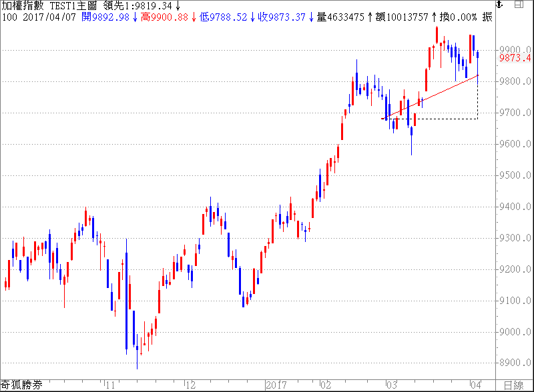Click the red 9873.4 current price label

pos(515,58)
